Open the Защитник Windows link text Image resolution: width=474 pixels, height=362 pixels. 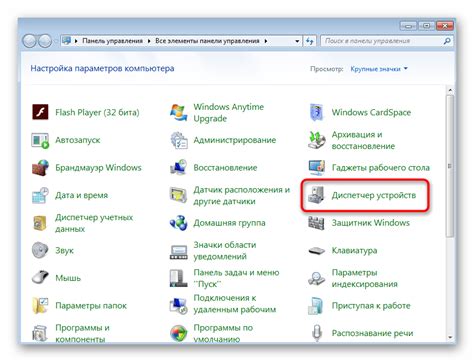[x=371, y=223]
